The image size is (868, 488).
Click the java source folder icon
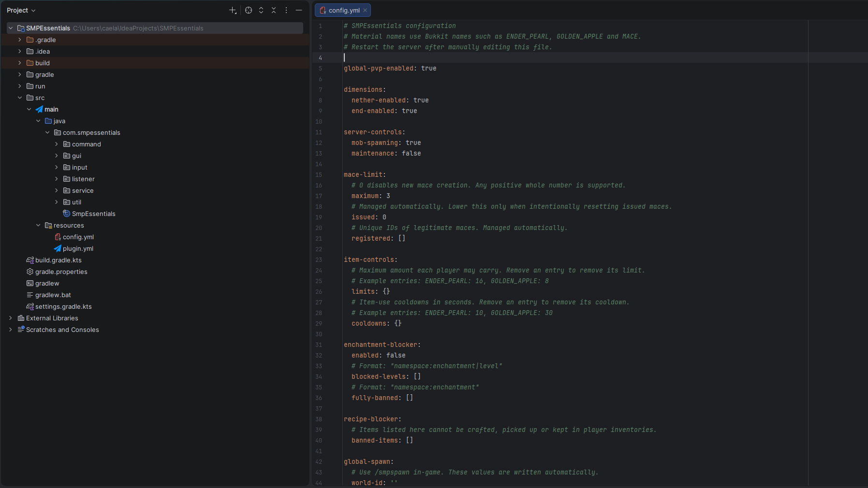point(48,121)
